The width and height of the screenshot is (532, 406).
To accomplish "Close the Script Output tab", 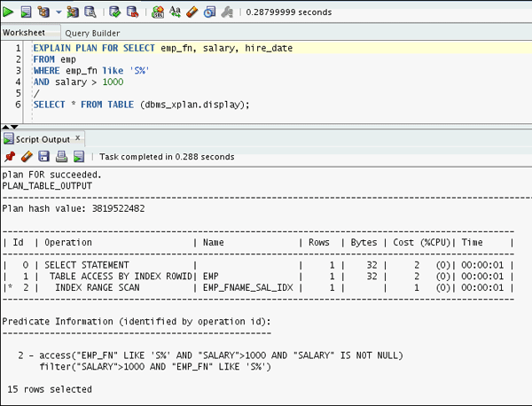I will [x=78, y=138].
